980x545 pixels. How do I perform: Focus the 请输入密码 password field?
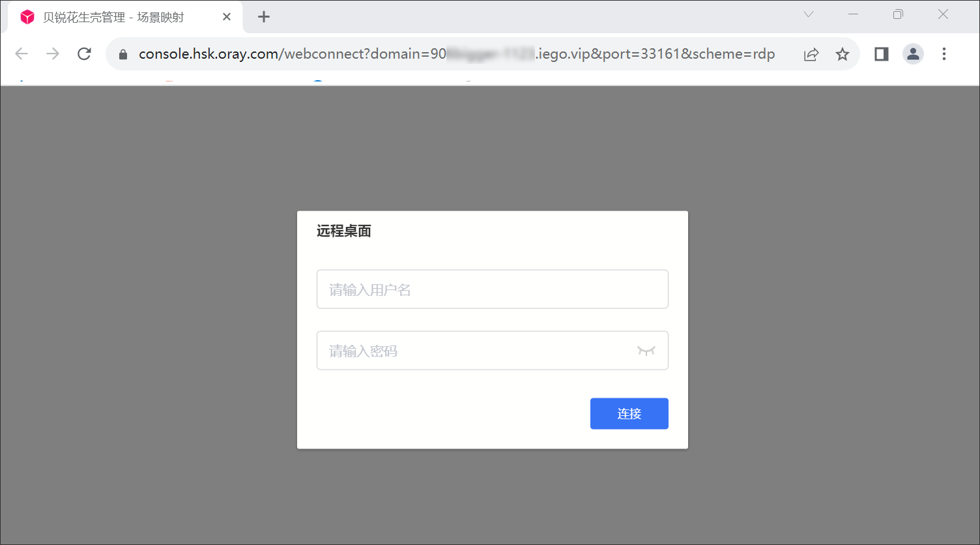pos(476,351)
